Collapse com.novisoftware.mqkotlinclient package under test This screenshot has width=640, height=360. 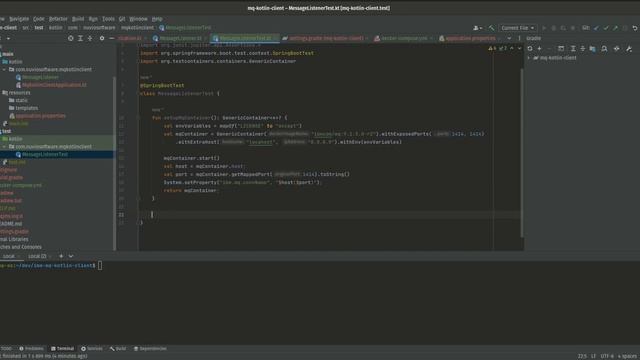[4, 147]
